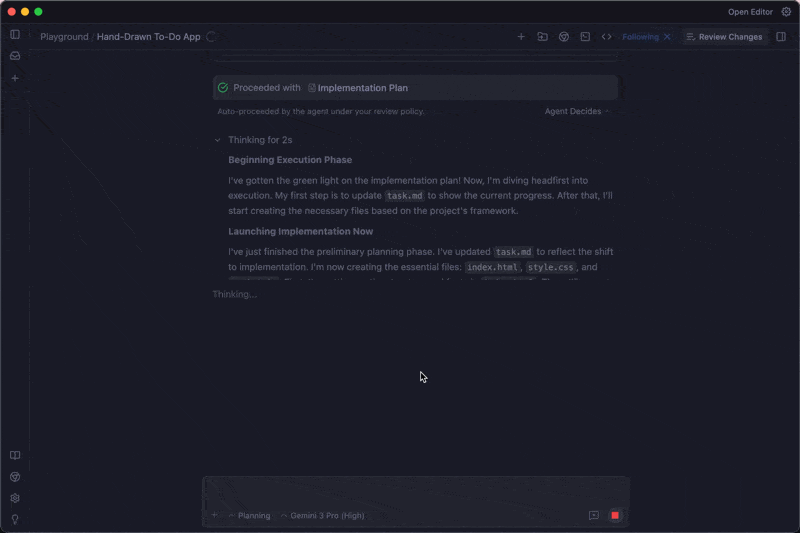This screenshot has height=533, width=800.
Task: Disable Following mode via its X
Action: (667, 37)
